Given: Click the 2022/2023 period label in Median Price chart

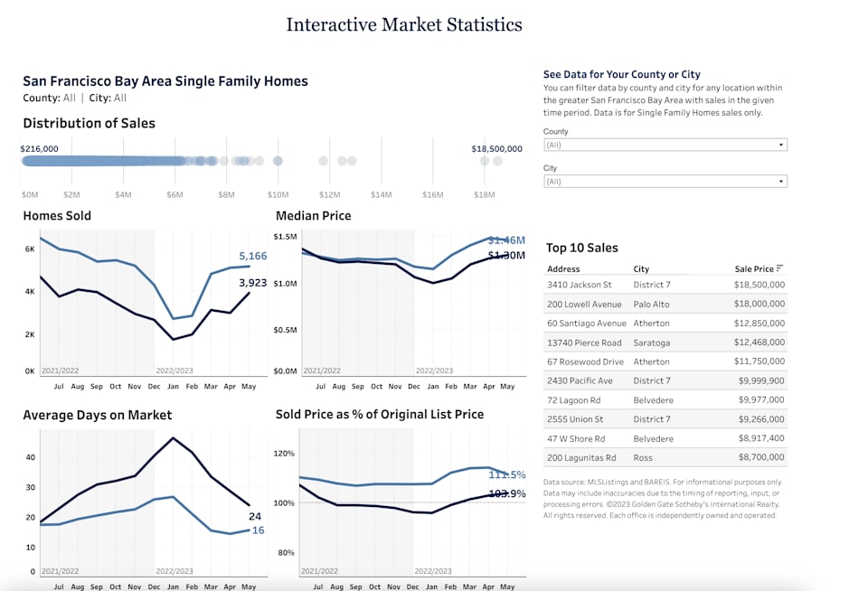Looking at the screenshot, I should [x=435, y=370].
